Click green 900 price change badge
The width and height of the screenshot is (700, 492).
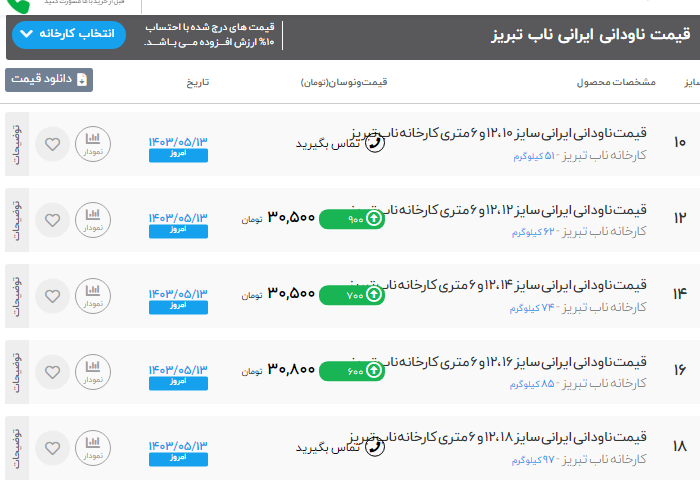[x=351, y=219]
